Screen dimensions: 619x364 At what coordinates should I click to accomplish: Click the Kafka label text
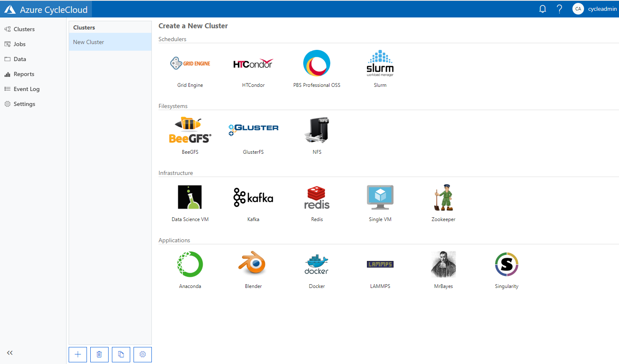(x=253, y=219)
